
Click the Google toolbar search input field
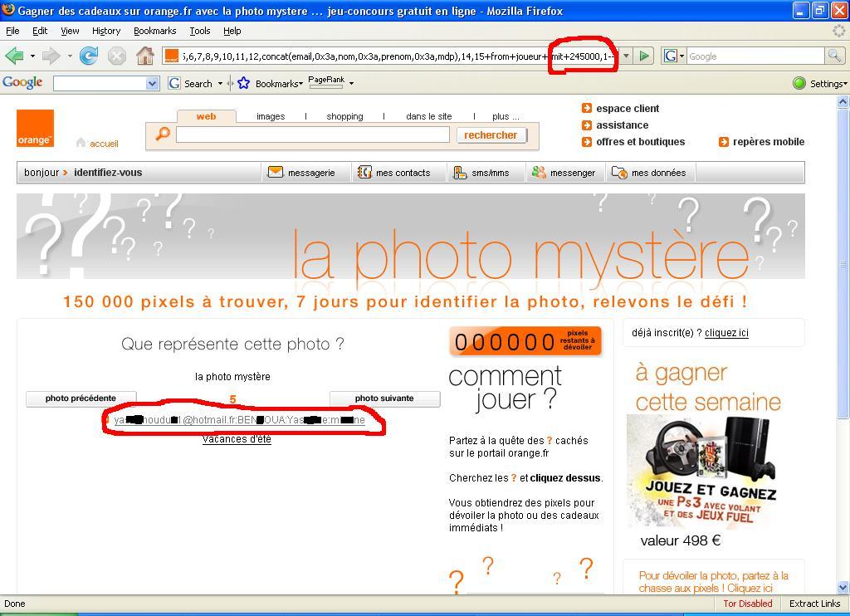click(100, 84)
